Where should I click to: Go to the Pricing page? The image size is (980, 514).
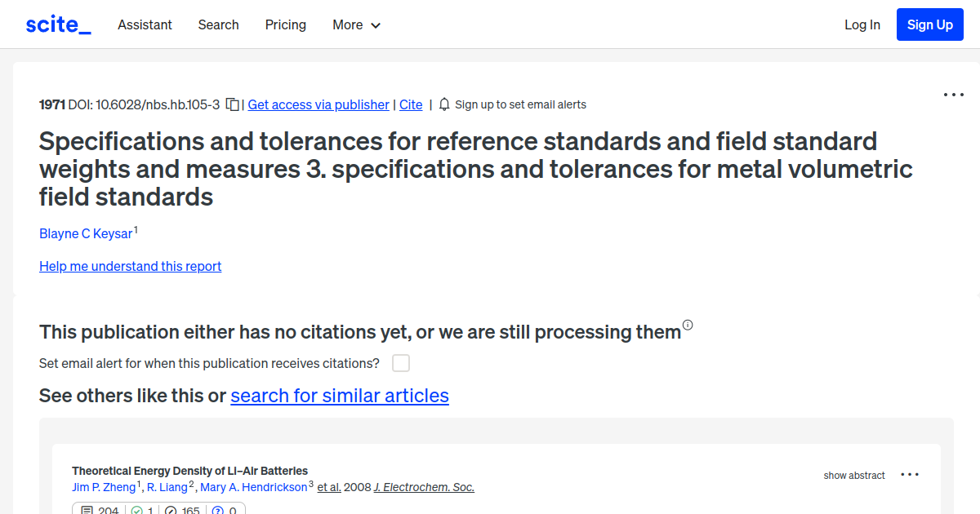tap(285, 24)
